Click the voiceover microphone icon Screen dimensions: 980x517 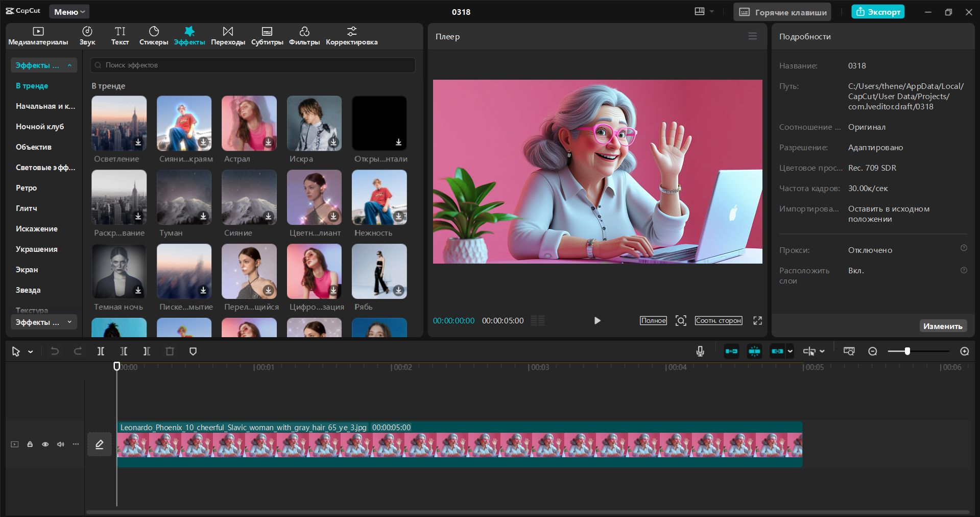[700, 351]
